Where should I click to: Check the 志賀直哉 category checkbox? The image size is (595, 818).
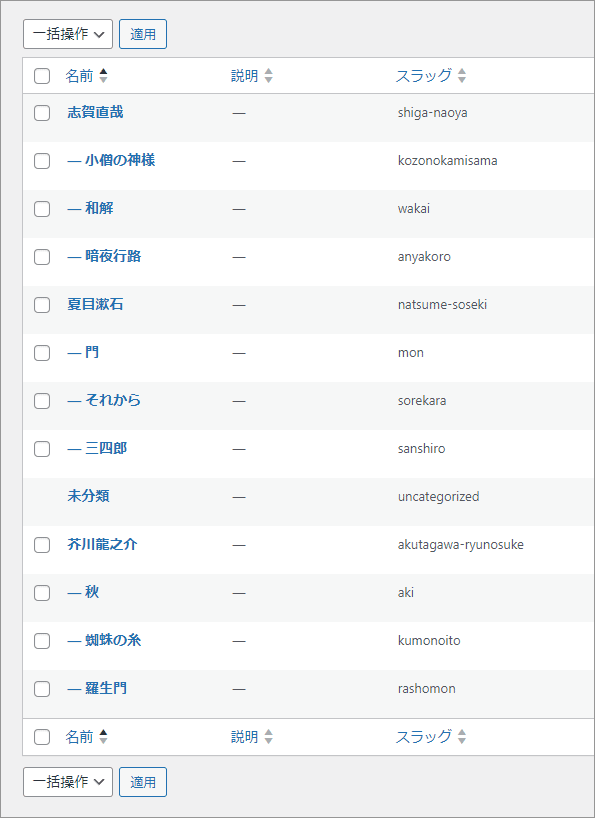click(42, 113)
